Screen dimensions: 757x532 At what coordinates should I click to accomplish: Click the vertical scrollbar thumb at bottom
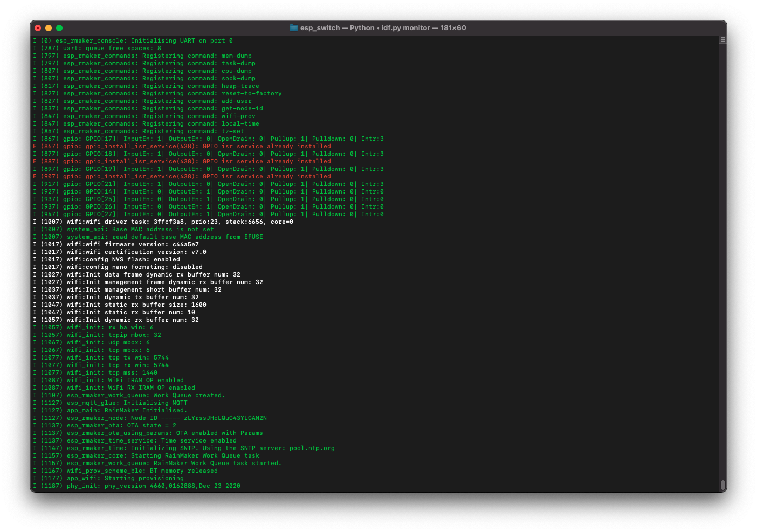point(723,485)
